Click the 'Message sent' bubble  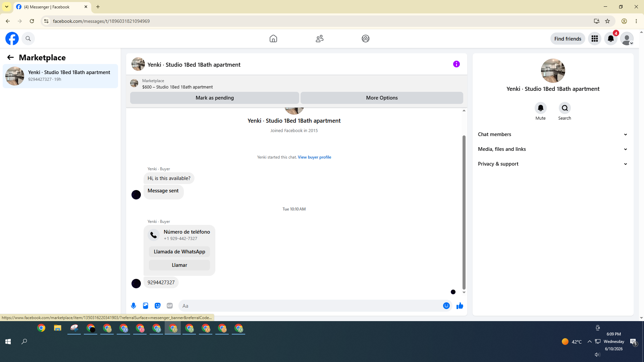[x=163, y=192]
